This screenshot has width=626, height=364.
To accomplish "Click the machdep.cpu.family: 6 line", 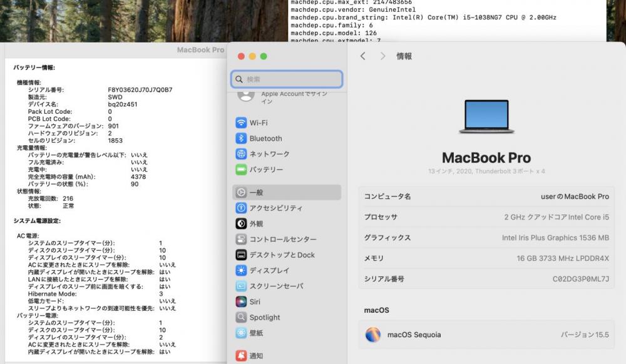I will click(x=332, y=25).
